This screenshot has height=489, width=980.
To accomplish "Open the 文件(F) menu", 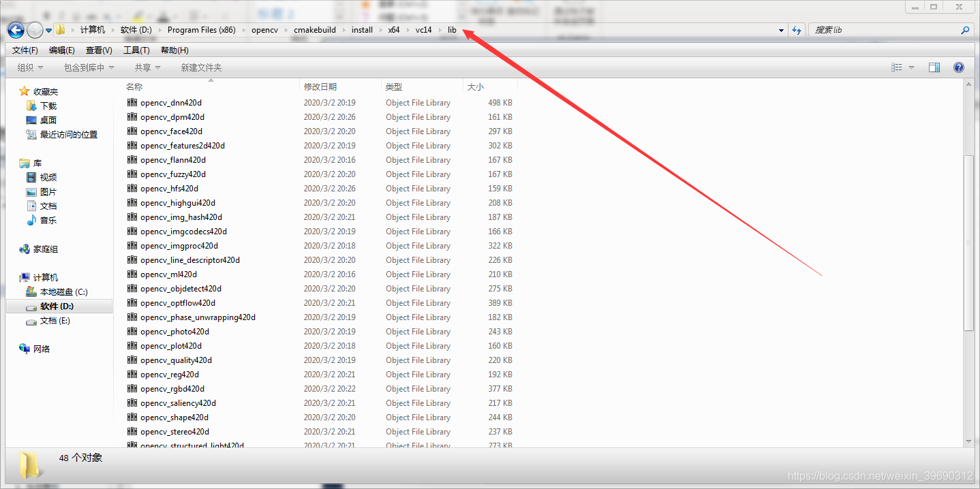I will 25,50.
